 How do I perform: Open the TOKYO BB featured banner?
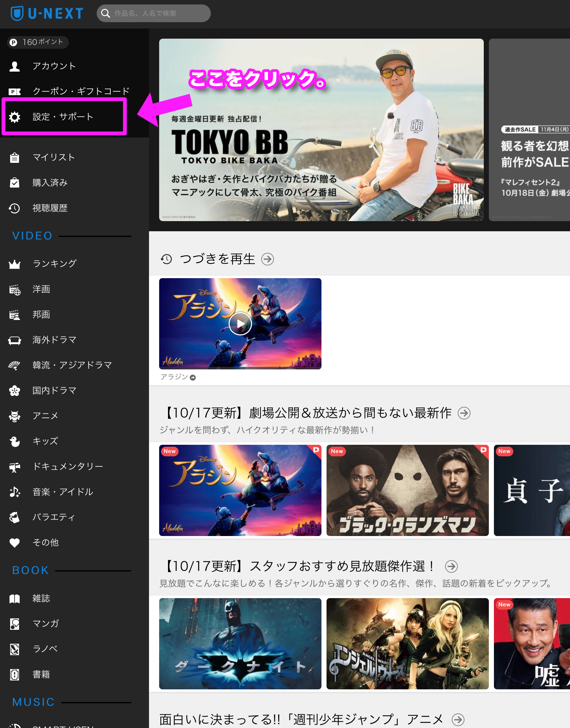321,130
